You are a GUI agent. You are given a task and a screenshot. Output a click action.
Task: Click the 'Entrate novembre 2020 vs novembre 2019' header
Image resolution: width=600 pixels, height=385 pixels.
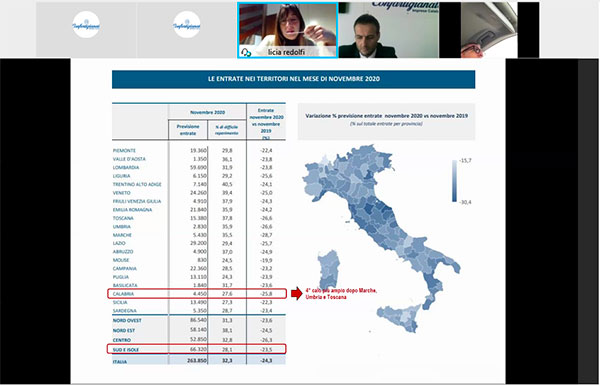pyautogui.click(x=266, y=124)
